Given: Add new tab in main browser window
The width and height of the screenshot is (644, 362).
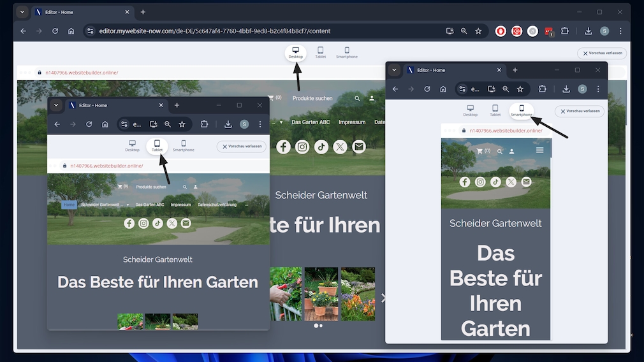Looking at the screenshot, I should tap(143, 12).
